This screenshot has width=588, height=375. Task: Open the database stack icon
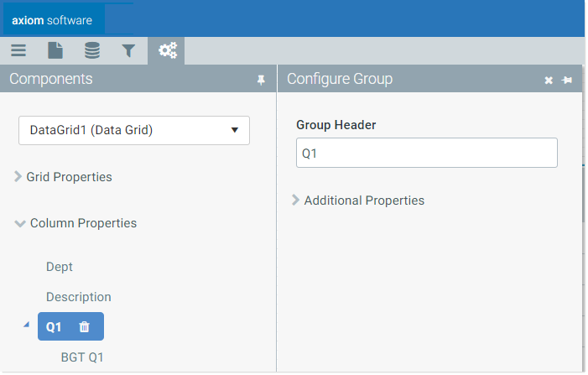(92, 50)
